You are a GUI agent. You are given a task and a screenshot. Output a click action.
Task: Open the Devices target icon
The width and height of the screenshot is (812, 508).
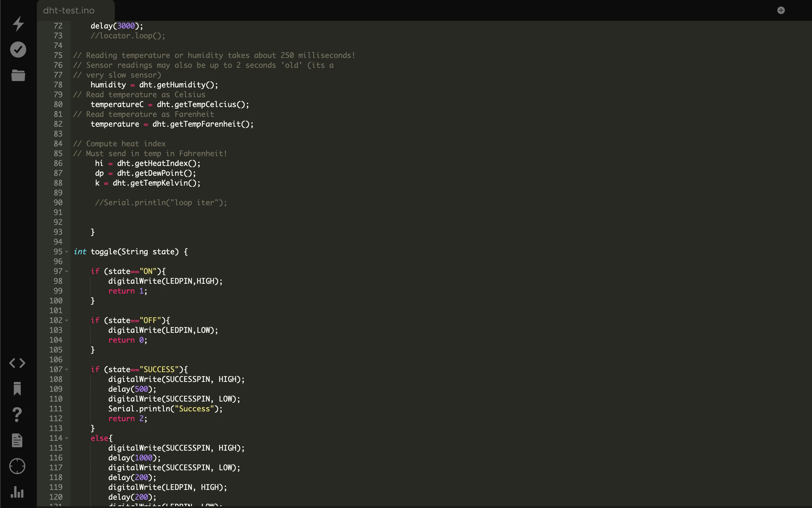(x=17, y=466)
